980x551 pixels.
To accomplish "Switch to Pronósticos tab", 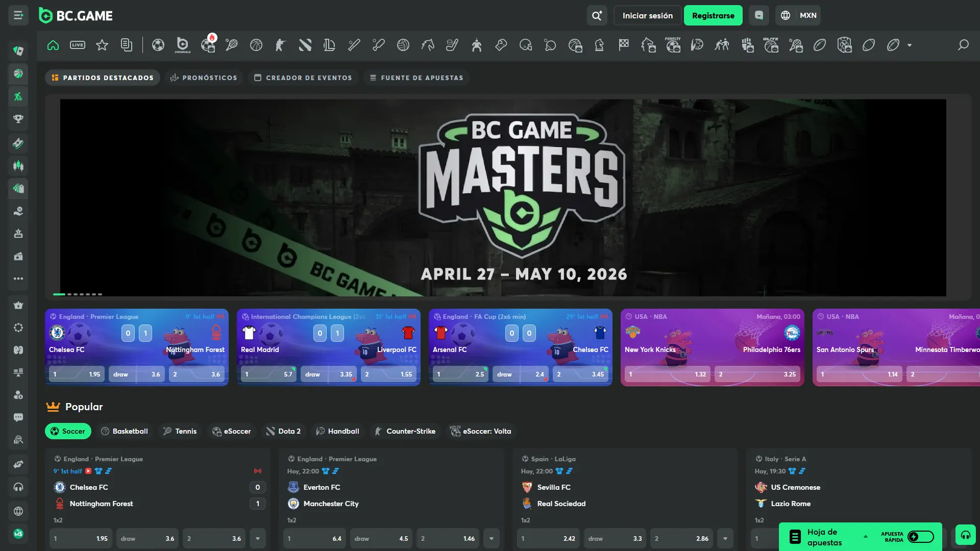I will [204, 78].
